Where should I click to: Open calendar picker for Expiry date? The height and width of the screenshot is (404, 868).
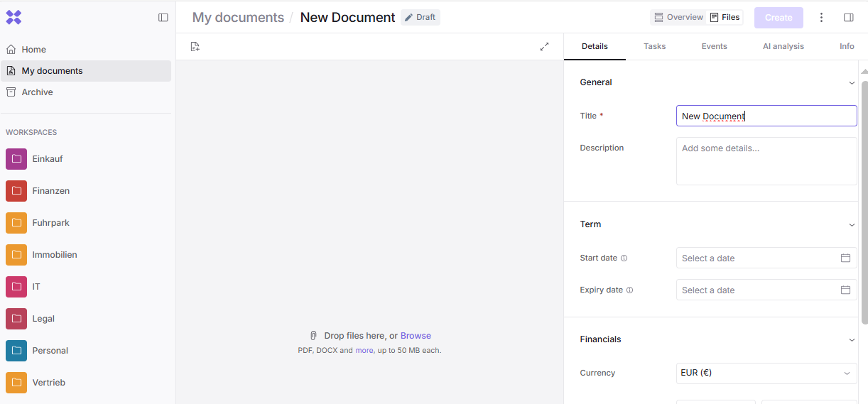845,290
